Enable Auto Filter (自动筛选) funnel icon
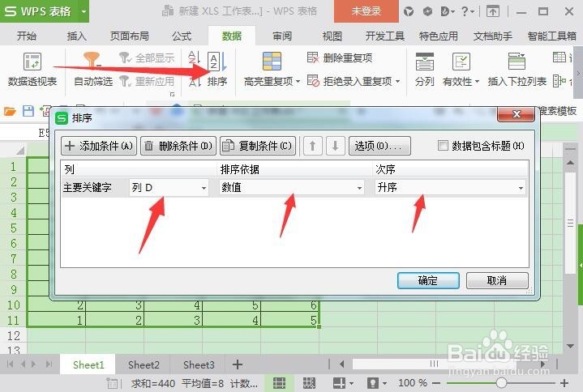Image resolution: width=583 pixels, height=392 pixels. 92,60
